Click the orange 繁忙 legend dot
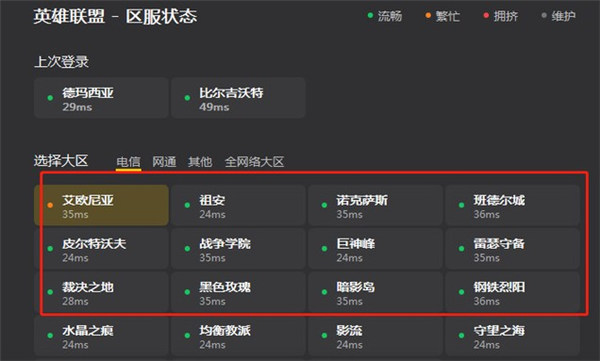Image resolution: width=600 pixels, height=361 pixels. click(x=428, y=16)
